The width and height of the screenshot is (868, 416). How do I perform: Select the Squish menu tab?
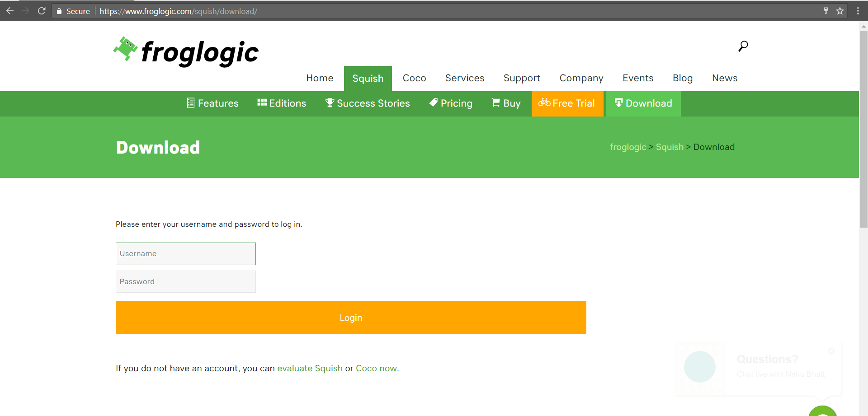pos(368,79)
